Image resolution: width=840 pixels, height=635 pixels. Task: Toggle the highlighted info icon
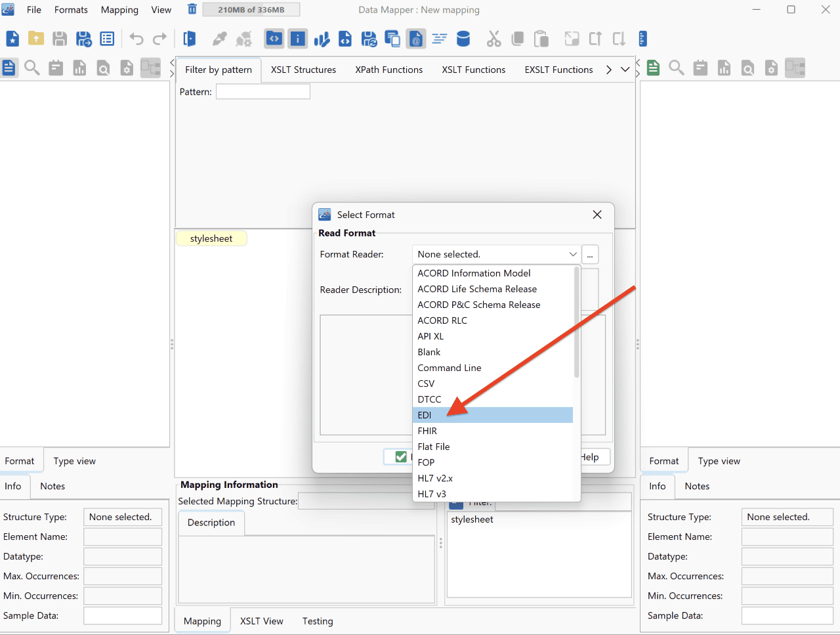tap(298, 39)
